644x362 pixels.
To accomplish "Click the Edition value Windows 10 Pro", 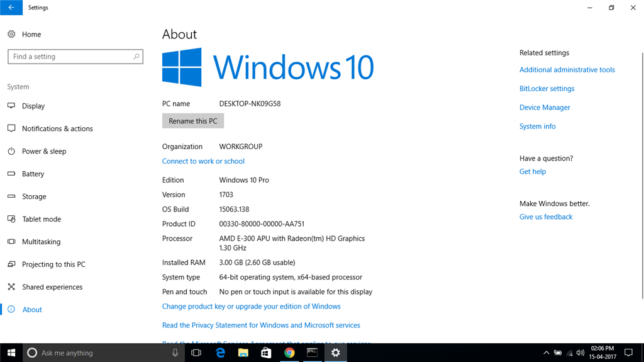I will tap(244, 180).
